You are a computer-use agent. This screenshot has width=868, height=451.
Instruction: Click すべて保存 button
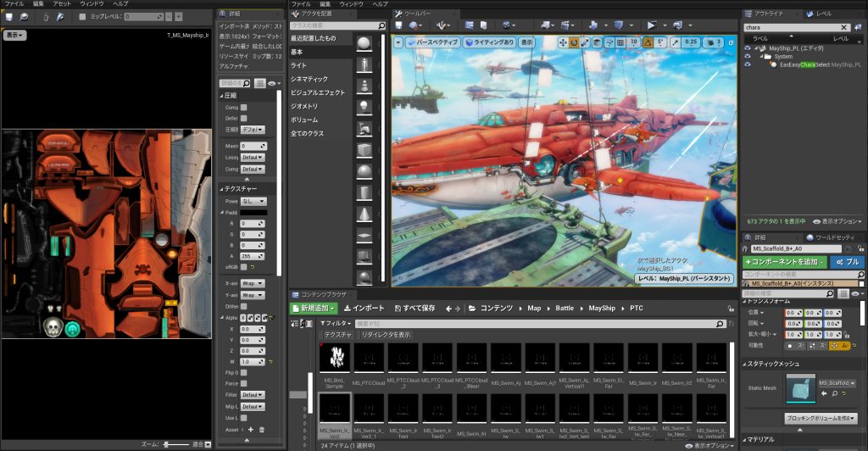point(415,309)
